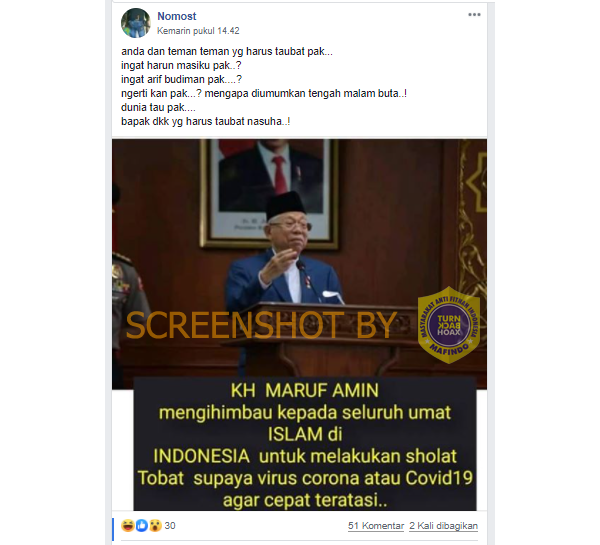Click the Mafindo Turn Back Hoax badge
This screenshot has height=545, width=600.
448,325
